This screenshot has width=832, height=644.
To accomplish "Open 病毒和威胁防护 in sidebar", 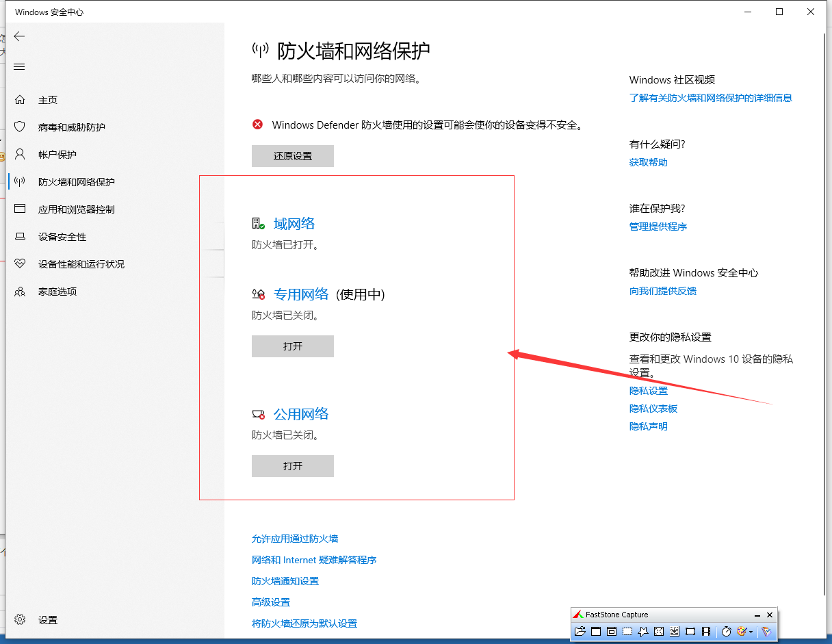I will pos(72,127).
